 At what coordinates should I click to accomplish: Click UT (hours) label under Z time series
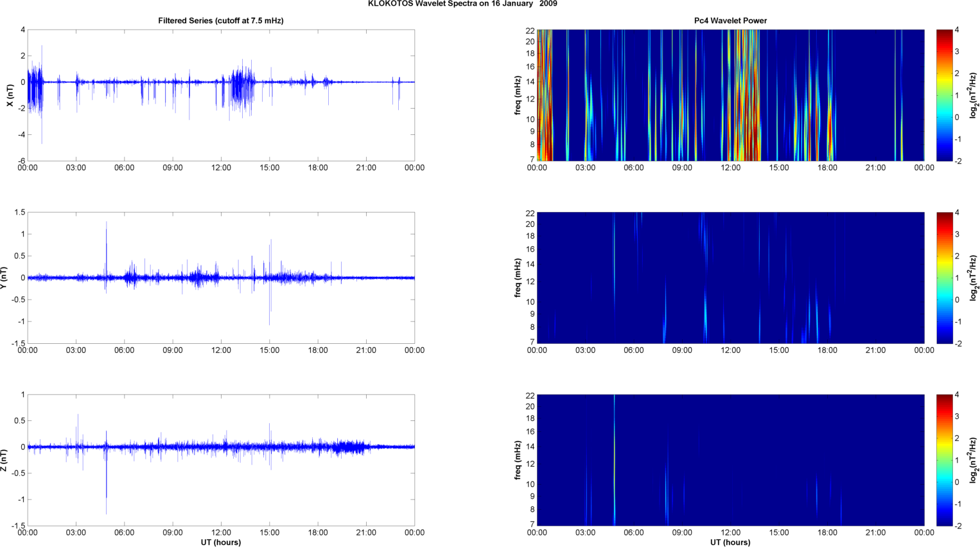221,543
